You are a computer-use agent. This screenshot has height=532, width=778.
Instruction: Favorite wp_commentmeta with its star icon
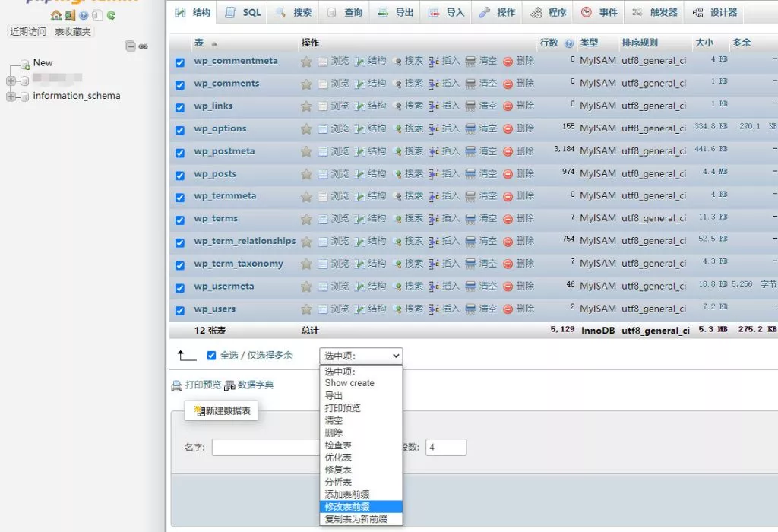(306, 62)
